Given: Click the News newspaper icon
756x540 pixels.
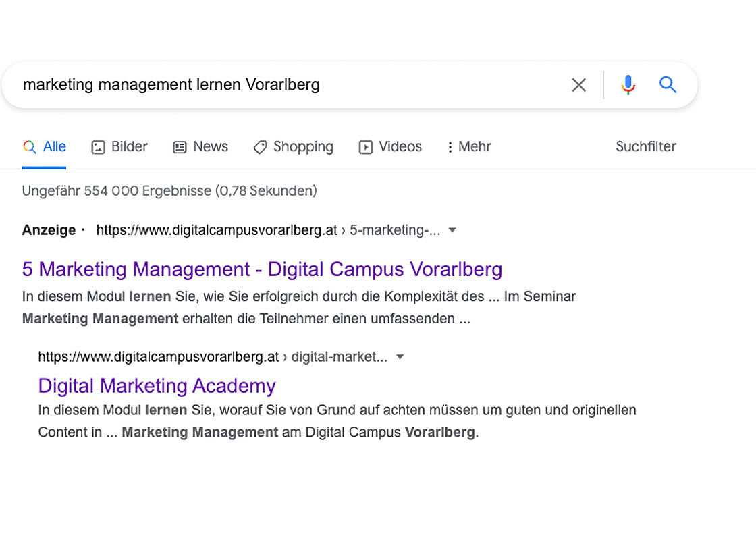Looking at the screenshot, I should point(179,146).
